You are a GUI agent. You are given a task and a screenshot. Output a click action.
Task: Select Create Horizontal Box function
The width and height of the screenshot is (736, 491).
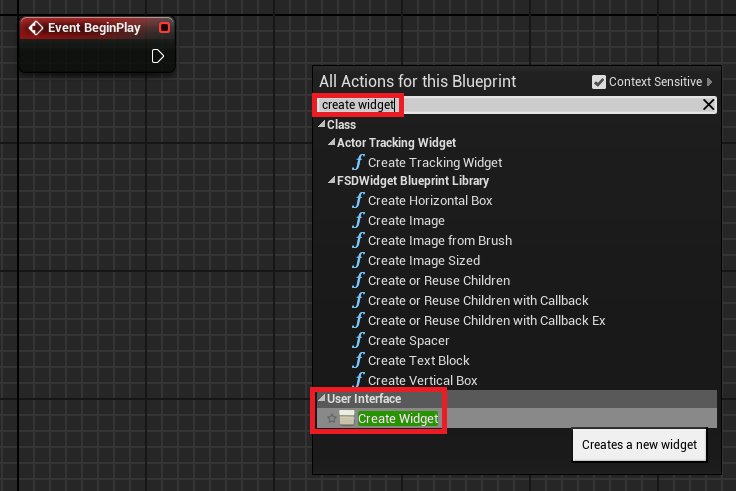coord(430,200)
